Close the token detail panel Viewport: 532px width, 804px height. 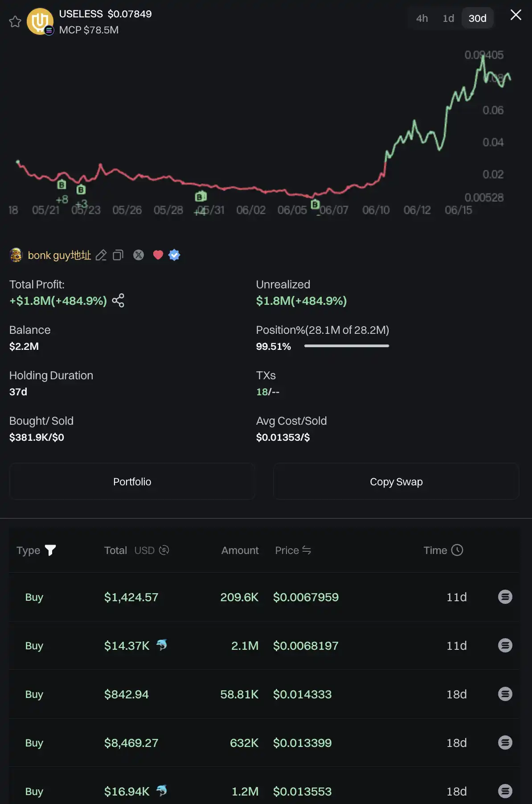tap(516, 15)
